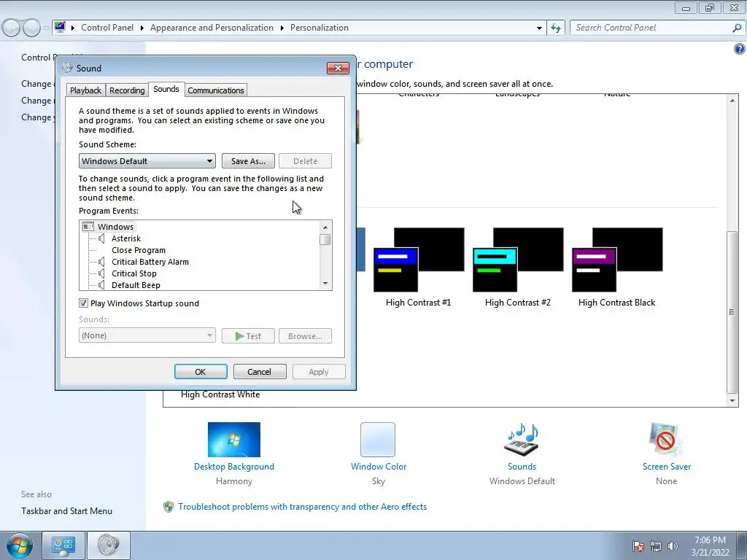Open the recent pages dropdown beside nav arrows
The width and height of the screenshot is (747, 560).
pos(46,28)
